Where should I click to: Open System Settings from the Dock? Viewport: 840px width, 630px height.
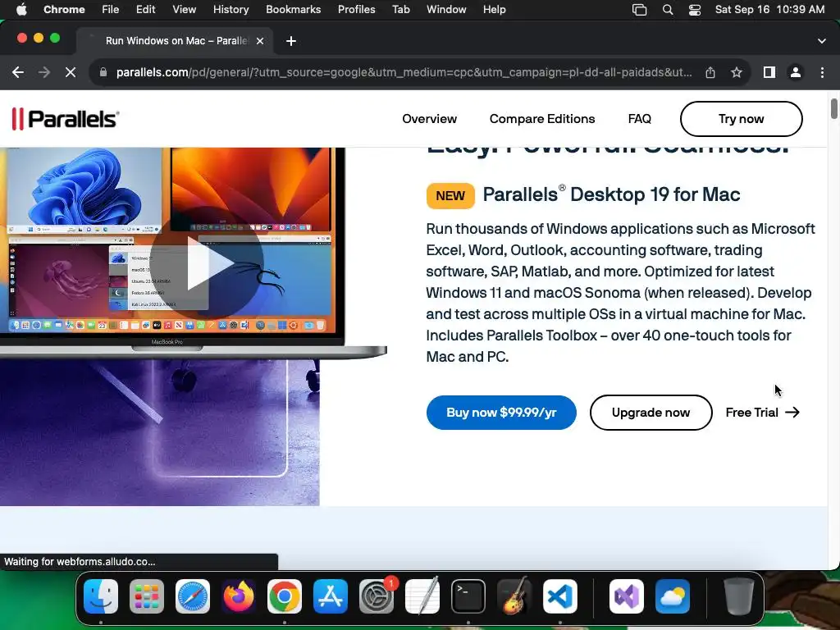377,596
